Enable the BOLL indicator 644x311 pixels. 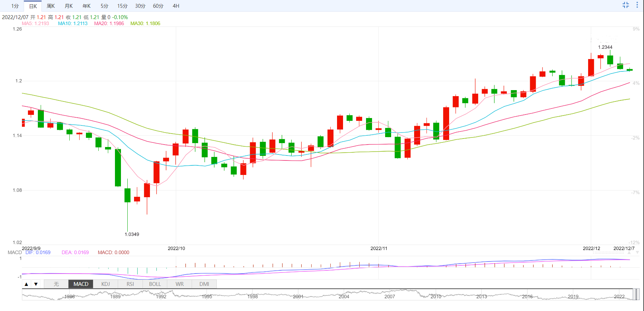155,284
